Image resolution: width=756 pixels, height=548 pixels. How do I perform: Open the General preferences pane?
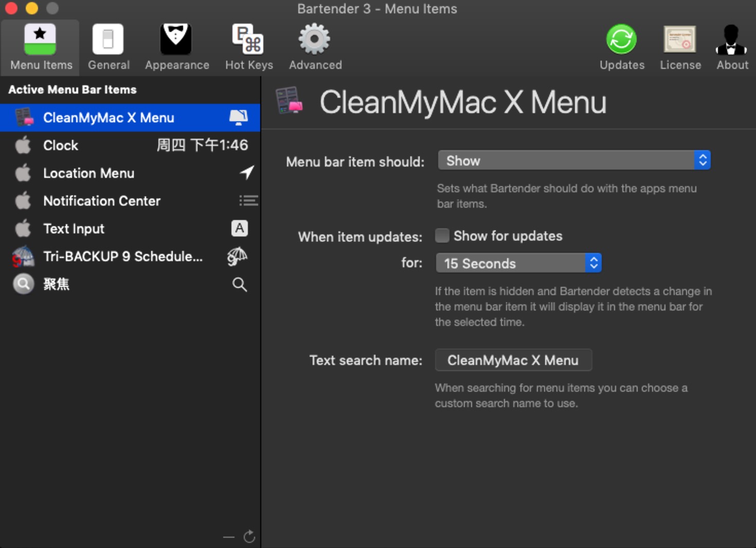point(108,47)
